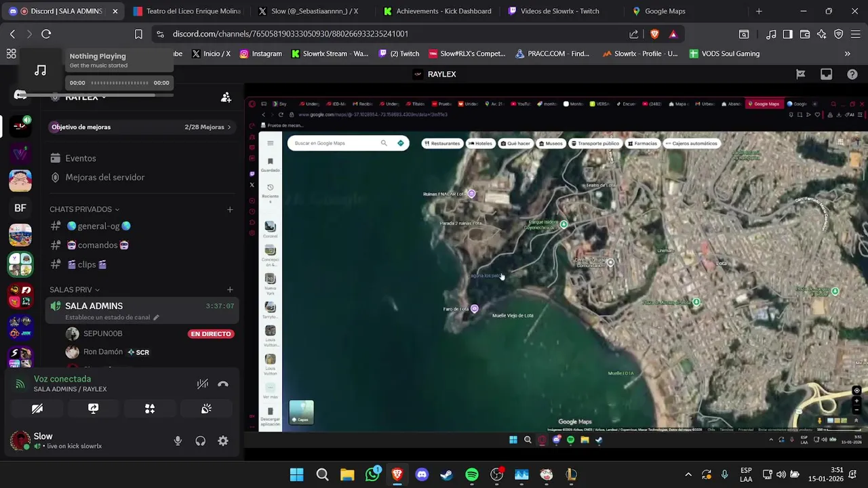The image size is (868, 488).
Task: Open the soundboard party-popper icon
Action: [206, 409]
